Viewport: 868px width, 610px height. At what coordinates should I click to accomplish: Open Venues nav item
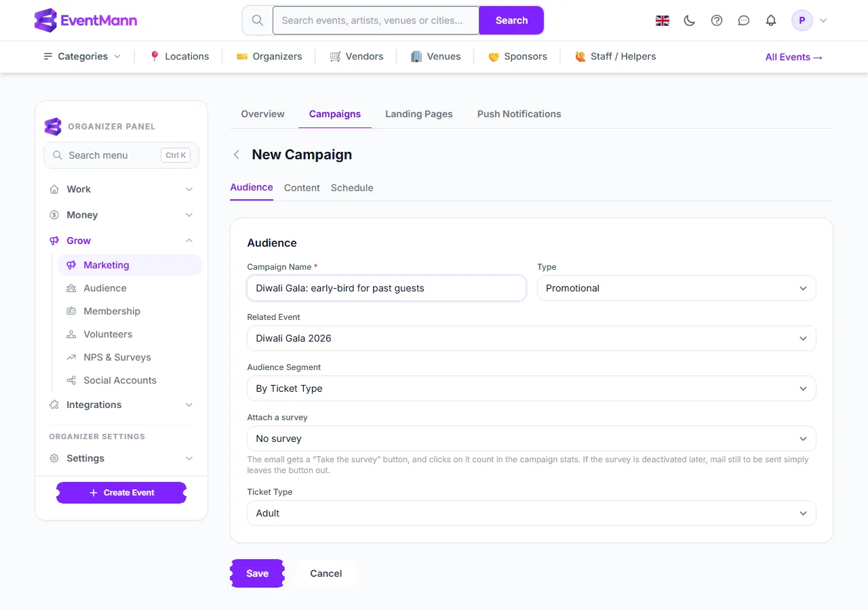tap(436, 56)
